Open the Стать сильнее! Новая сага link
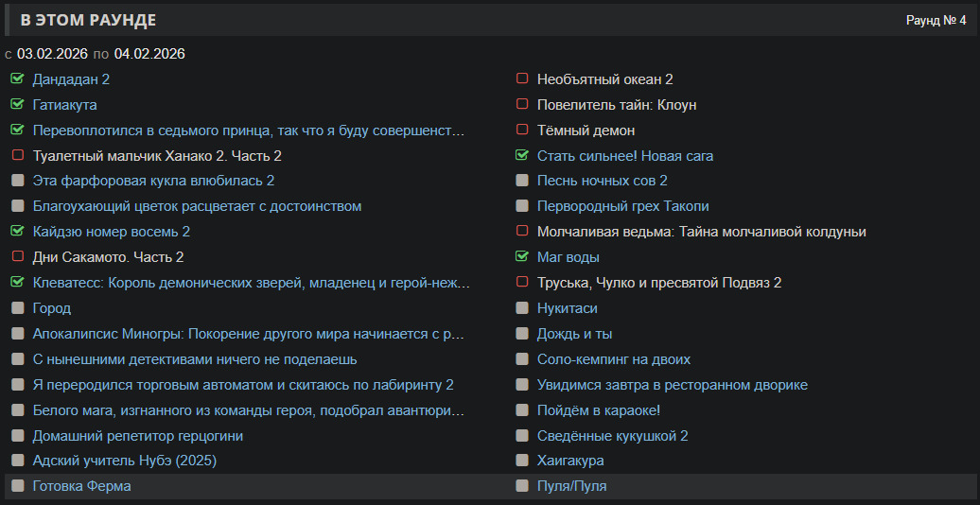This screenshot has height=505, width=980. [x=624, y=156]
